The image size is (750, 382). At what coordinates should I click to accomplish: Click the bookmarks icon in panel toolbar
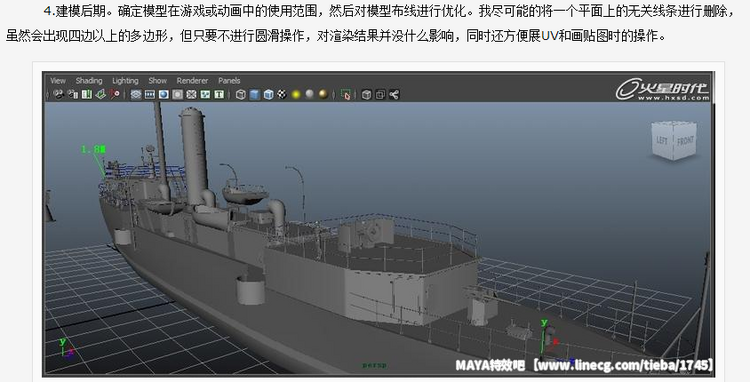(87, 95)
